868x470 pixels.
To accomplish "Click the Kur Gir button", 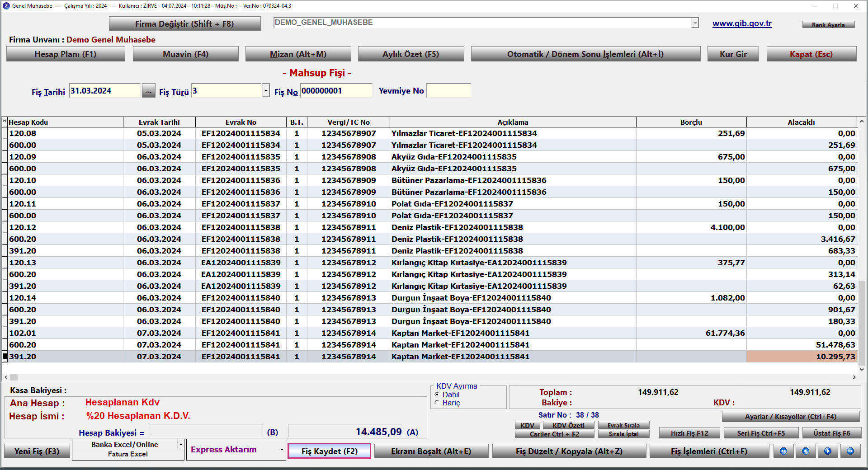I will pyautogui.click(x=733, y=54).
